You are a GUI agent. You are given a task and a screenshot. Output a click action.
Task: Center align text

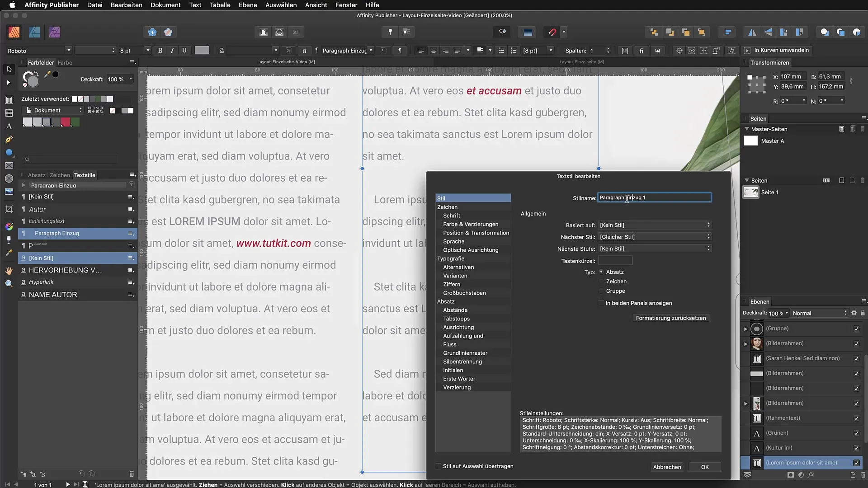pyautogui.click(x=433, y=51)
